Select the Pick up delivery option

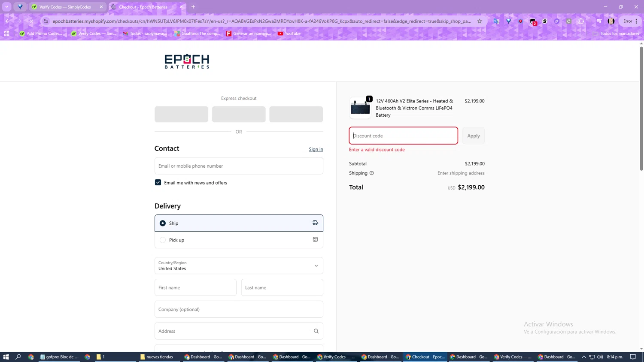pyautogui.click(x=163, y=240)
